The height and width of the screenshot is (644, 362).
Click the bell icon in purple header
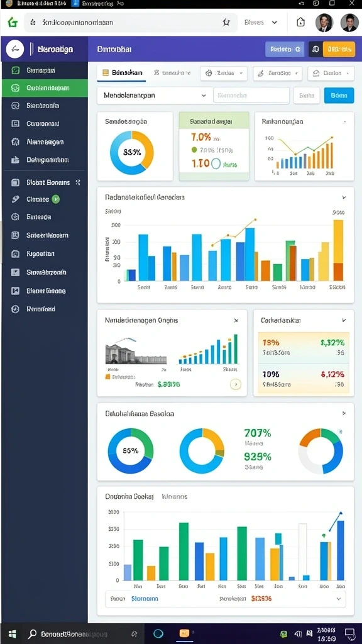(315, 49)
